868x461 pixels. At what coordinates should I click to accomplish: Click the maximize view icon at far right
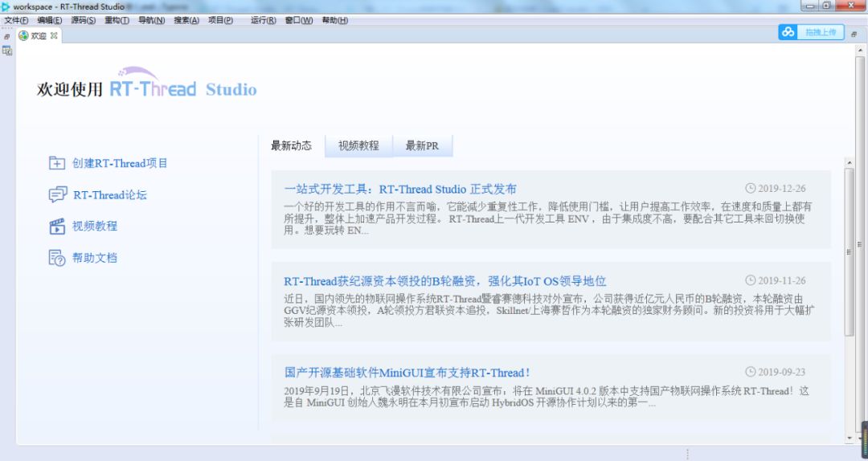click(x=854, y=35)
